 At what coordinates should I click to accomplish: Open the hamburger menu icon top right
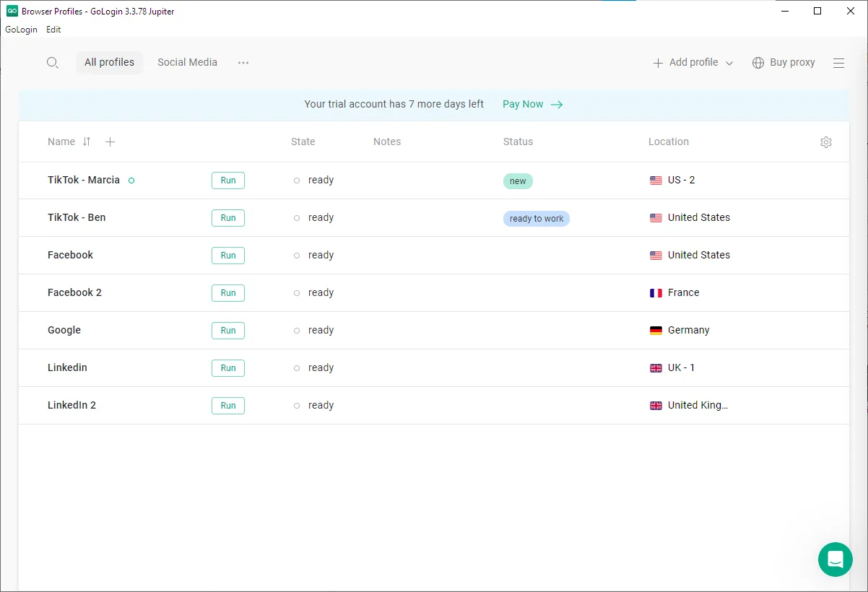point(838,63)
